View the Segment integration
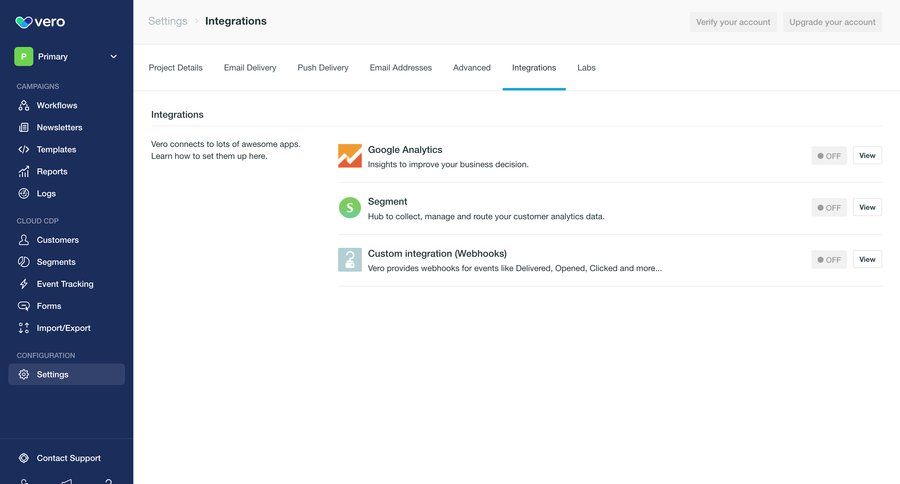Image resolution: width=900 pixels, height=484 pixels. 867,207
